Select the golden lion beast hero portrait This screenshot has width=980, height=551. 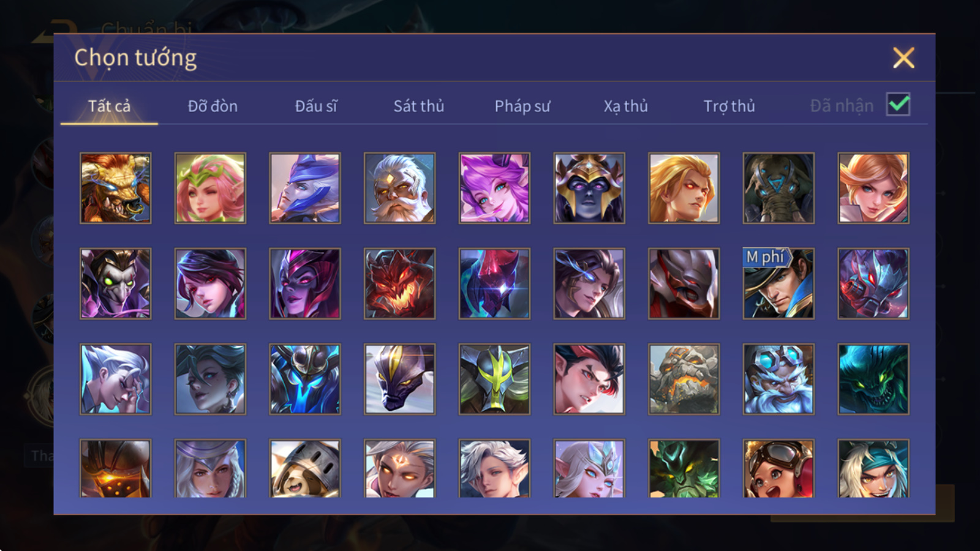115,188
